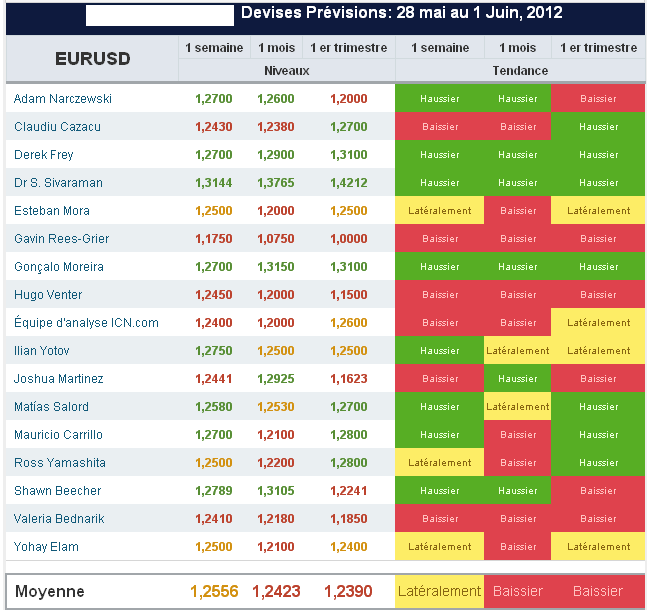
Task: Open Derek Frey analyst link
Action: pyautogui.click(x=44, y=155)
